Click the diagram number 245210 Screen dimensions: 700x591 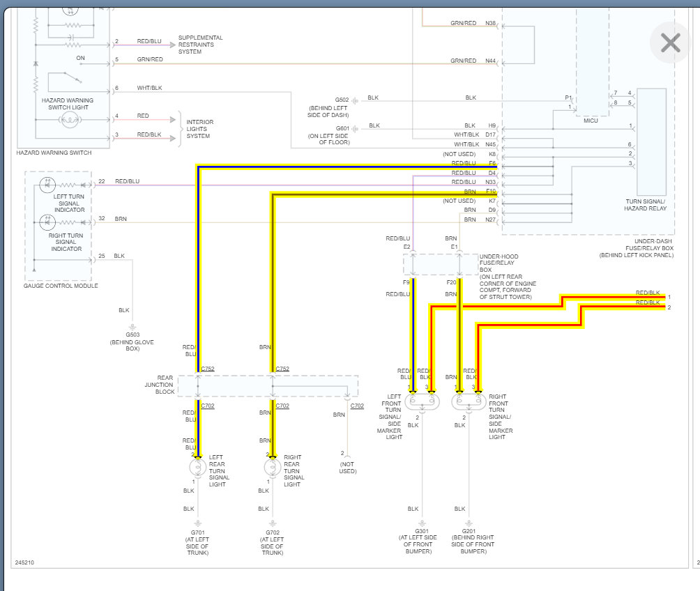click(x=24, y=562)
